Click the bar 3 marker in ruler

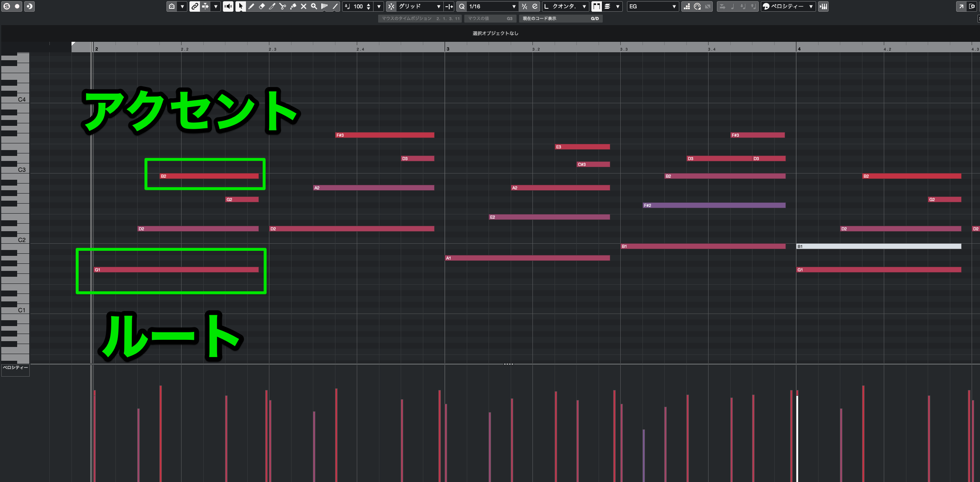[448, 49]
